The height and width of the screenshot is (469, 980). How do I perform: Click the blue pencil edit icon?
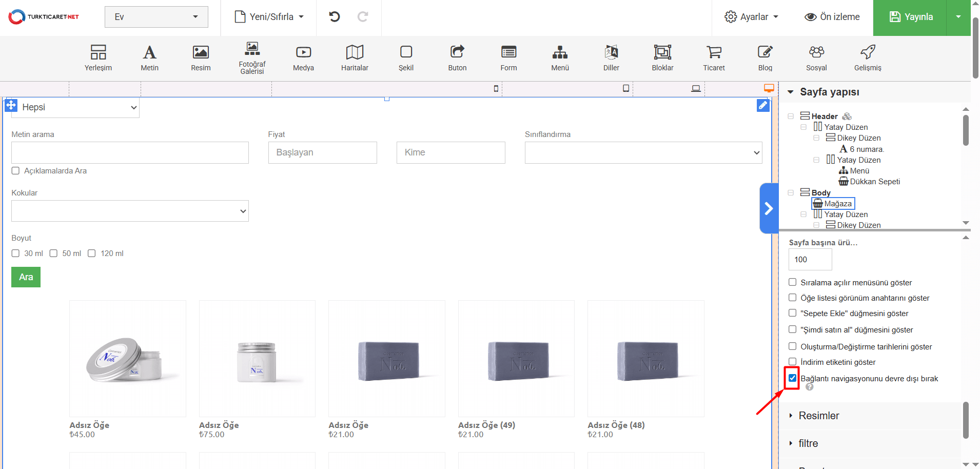tap(763, 105)
